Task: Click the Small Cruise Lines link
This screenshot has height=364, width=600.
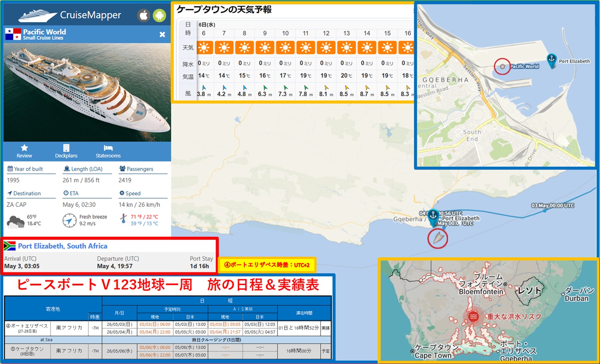Action: click(43, 38)
